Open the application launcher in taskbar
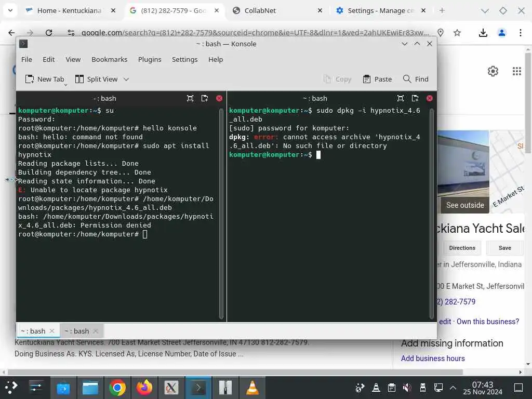The image size is (532, 399). [x=11, y=388]
